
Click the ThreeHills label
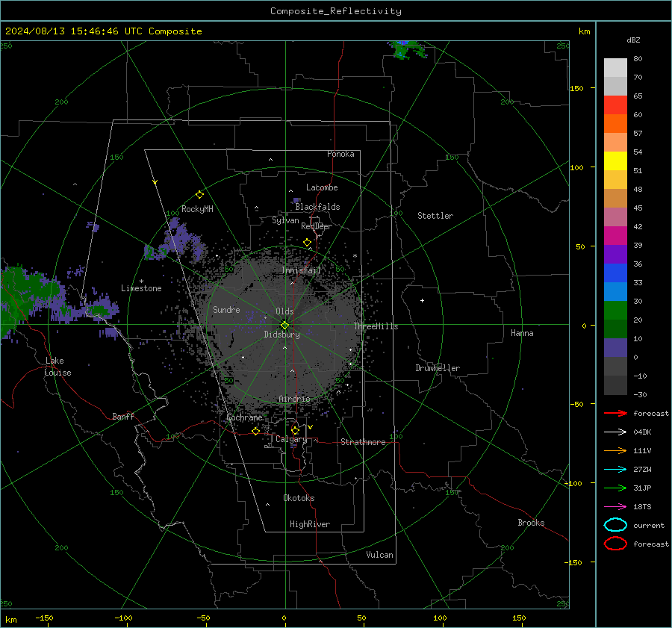tap(376, 326)
